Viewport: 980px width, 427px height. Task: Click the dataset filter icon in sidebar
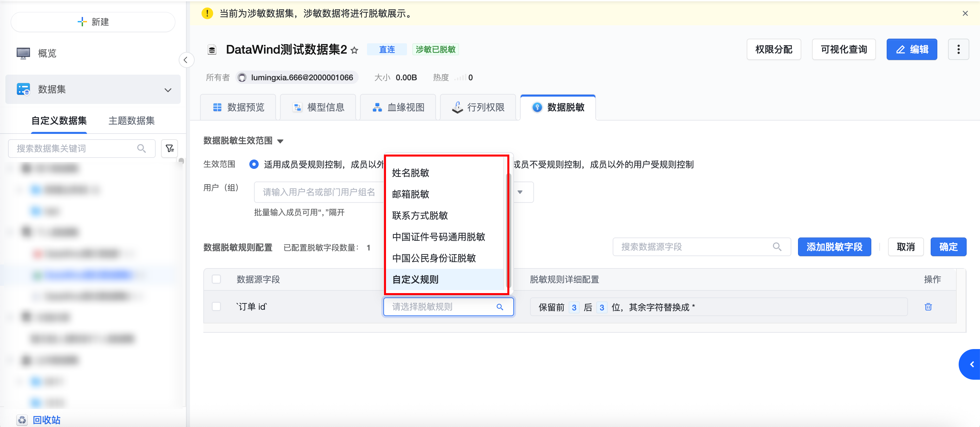click(169, 148)
